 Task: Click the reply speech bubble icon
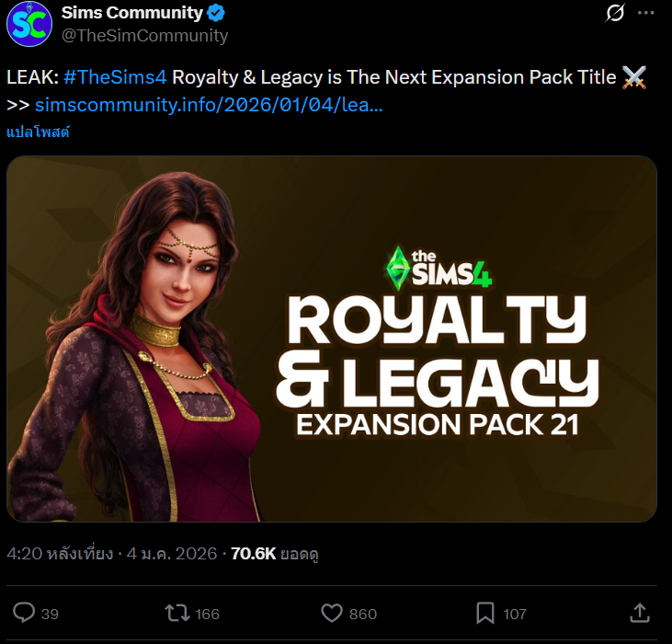point(25,613)
